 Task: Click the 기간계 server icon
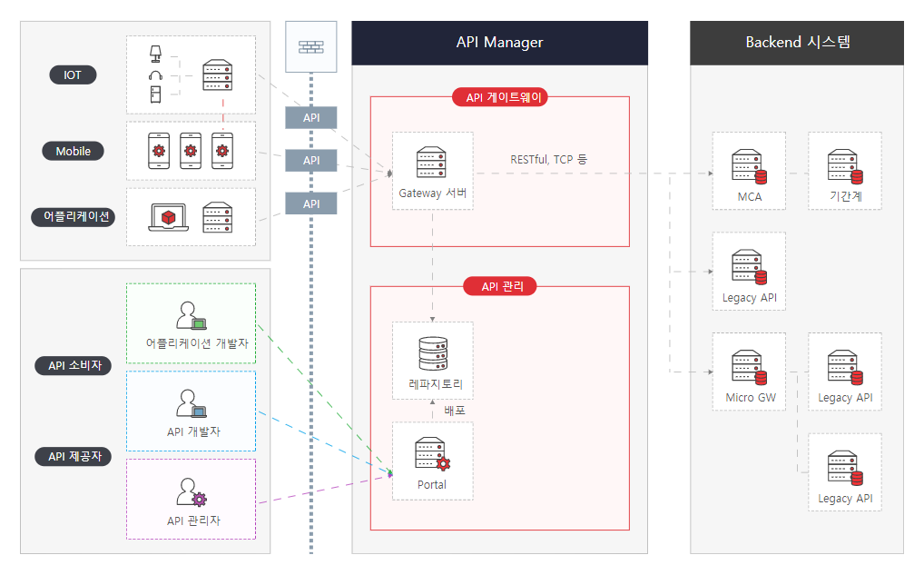tap(845, 167)
